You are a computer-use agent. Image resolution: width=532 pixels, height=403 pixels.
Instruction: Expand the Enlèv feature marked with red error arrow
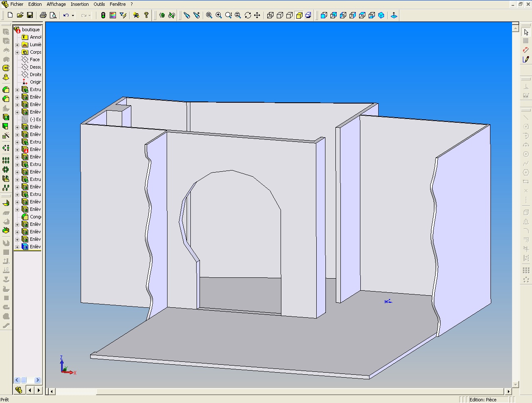[x=17, y=149]
